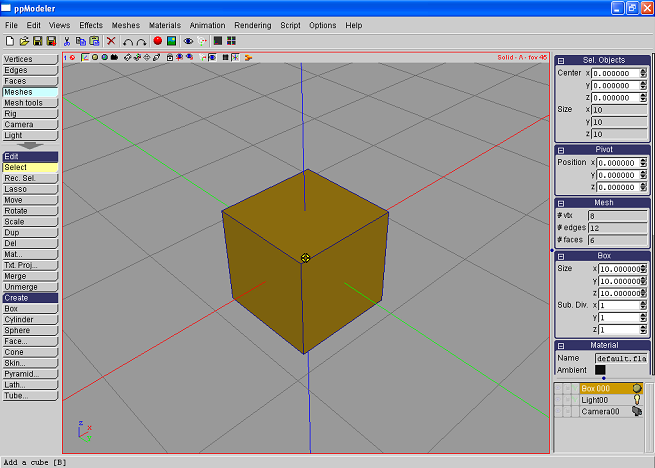Click the Sub. Div. x spinner arrows

click(643, 305)
